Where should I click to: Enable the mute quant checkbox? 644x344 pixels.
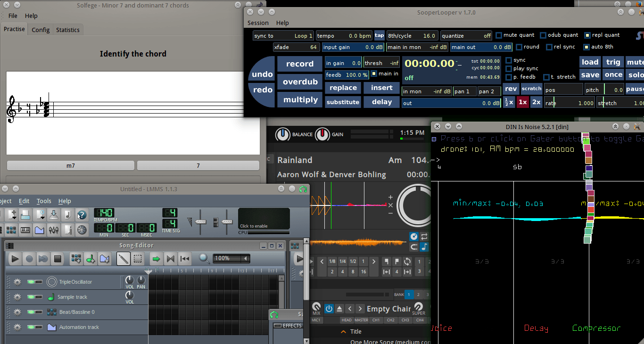click(x=499, y=35)
